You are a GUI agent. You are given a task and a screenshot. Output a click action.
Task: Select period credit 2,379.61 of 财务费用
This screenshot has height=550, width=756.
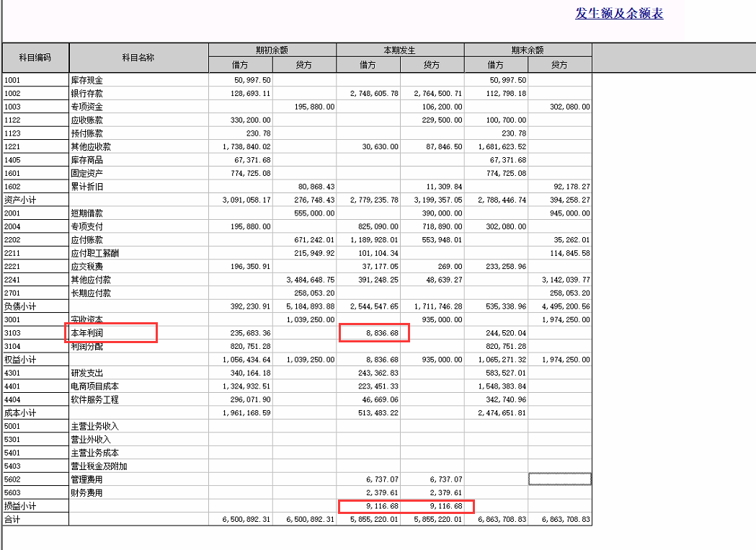point(446,493)
